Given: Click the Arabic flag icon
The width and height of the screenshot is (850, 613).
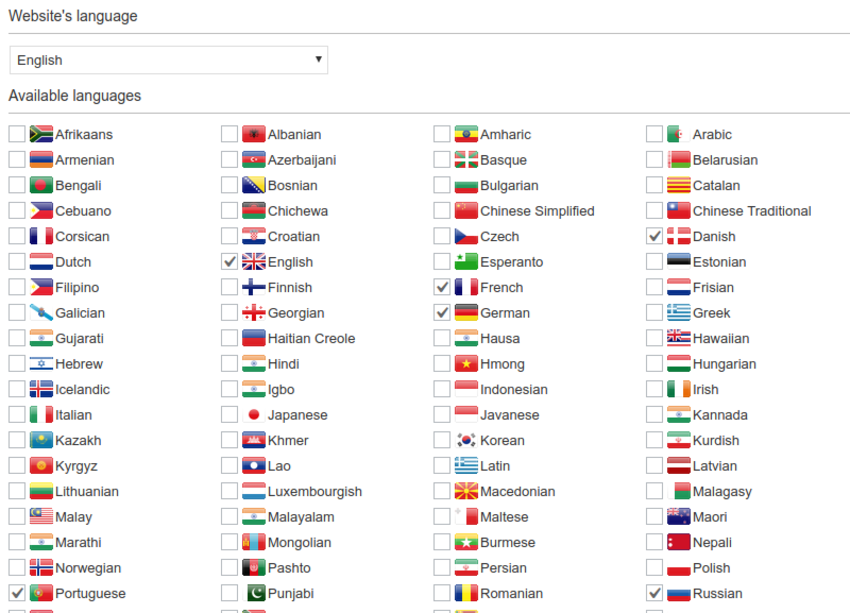Looking at the screenshot, I should [679, 134].
